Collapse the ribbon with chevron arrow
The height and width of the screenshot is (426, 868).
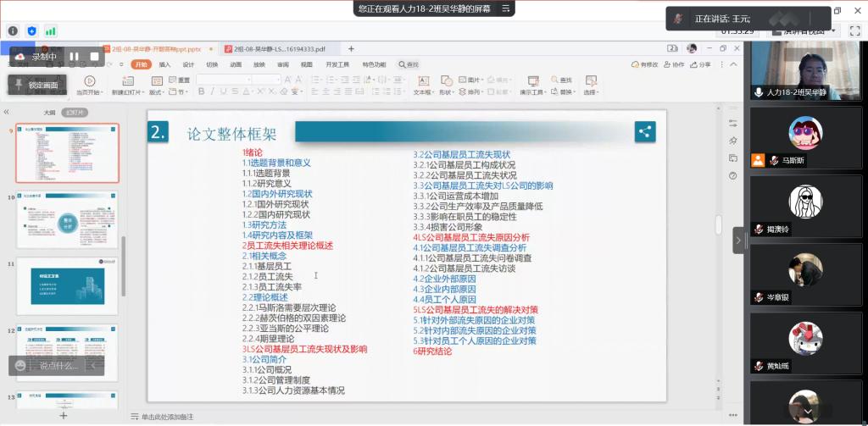732,64
